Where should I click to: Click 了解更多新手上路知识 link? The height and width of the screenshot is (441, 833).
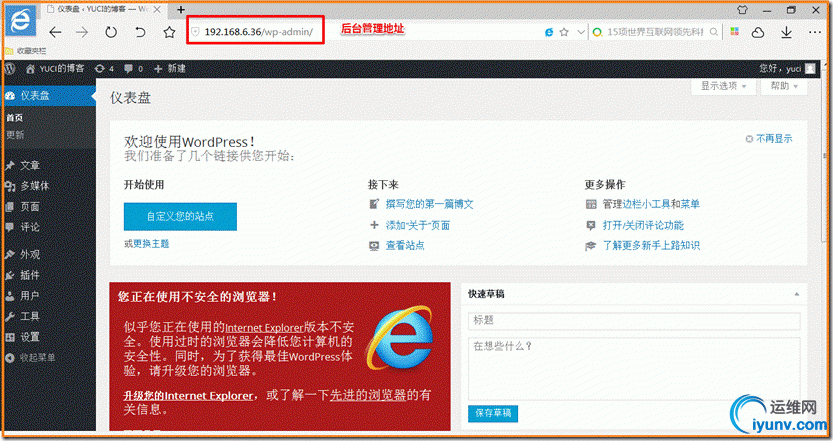651,245
